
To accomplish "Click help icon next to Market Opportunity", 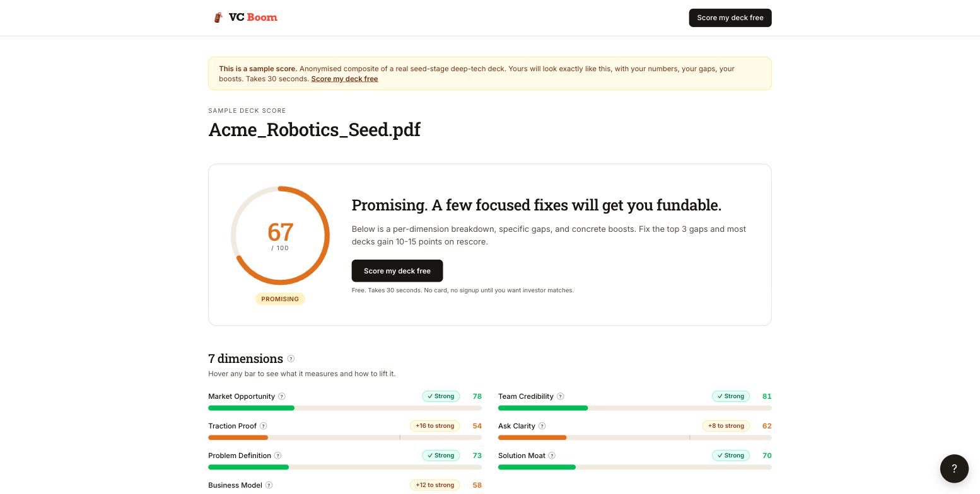I will (x=282, y=396).
